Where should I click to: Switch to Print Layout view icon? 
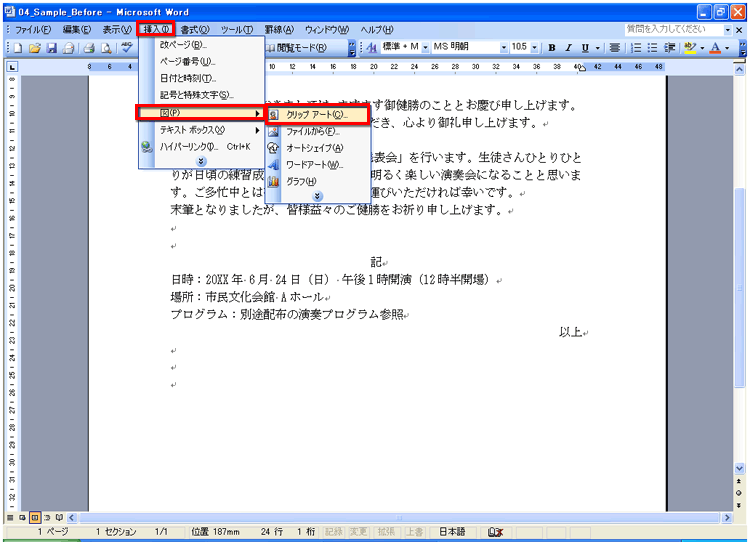point(34,518)
